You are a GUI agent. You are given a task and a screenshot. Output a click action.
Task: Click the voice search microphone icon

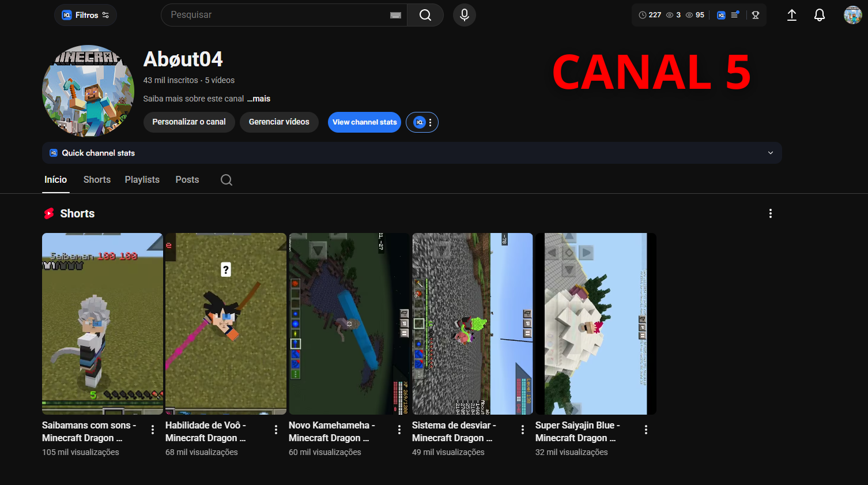click(464, 15)
